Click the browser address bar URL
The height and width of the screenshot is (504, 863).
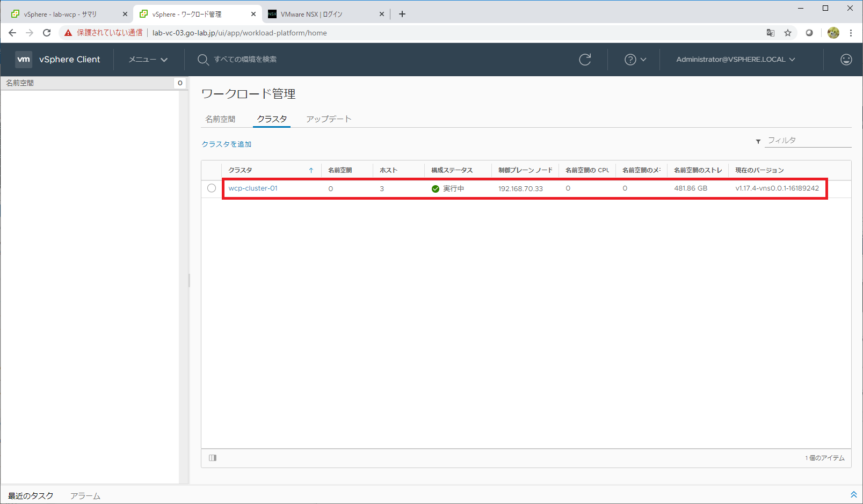click(x=240, y=33)
